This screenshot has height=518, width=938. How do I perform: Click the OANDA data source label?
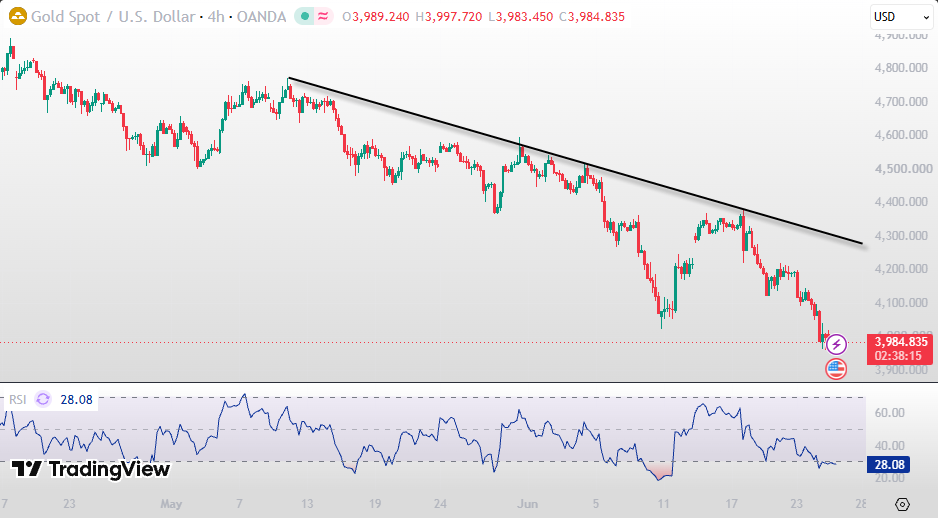point(261,17)
